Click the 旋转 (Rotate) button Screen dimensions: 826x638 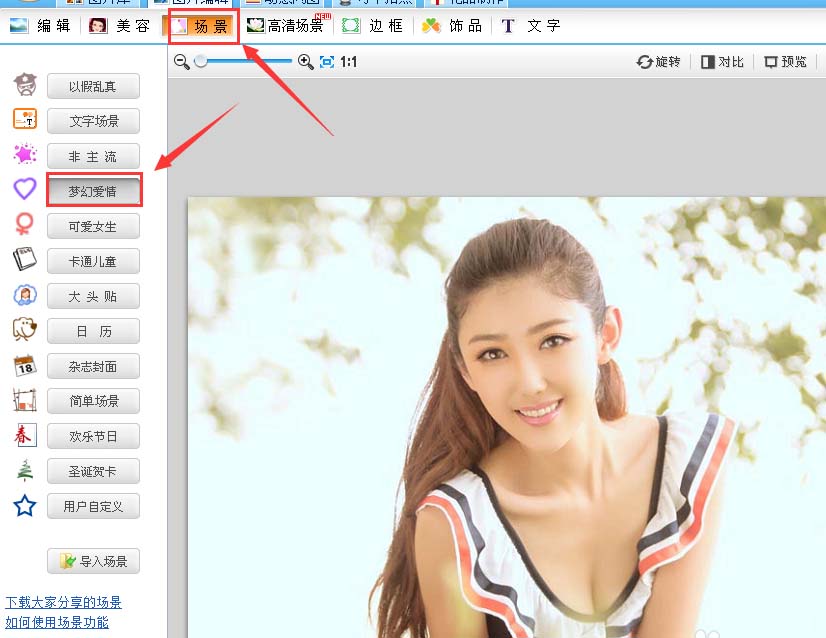coord(658,62)
